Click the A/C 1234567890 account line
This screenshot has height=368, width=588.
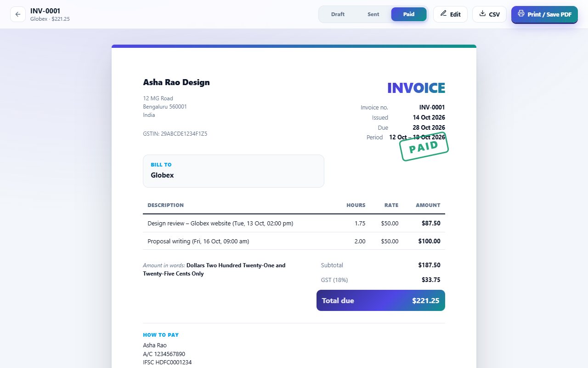click(164, 354)
